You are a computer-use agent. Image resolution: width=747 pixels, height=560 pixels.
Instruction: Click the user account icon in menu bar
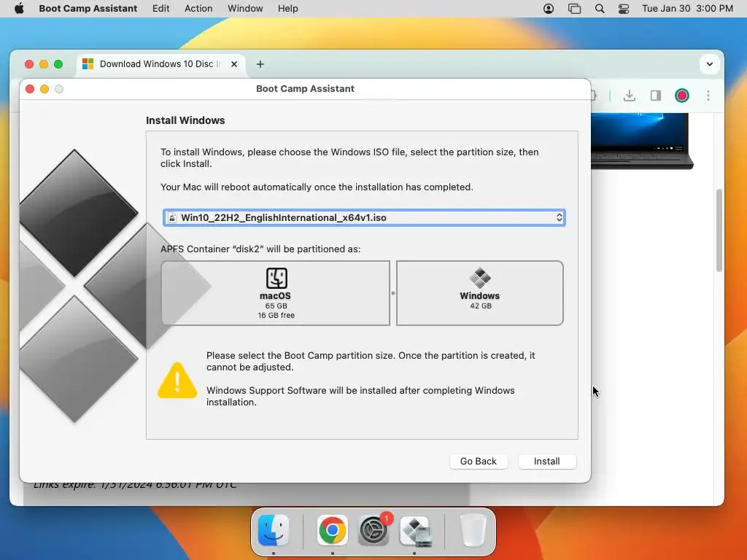[x=549, y=9]
